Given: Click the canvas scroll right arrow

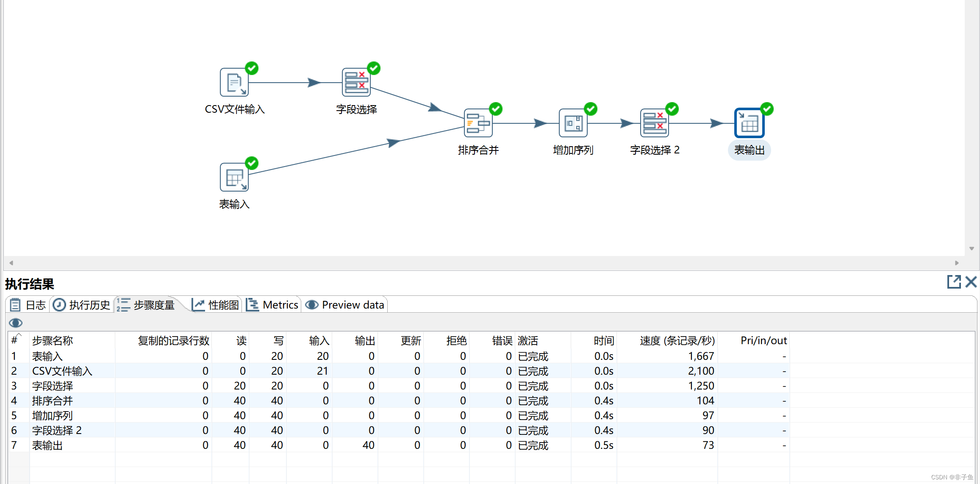Looking at the screenshot, I should click(x=957, y=263).
